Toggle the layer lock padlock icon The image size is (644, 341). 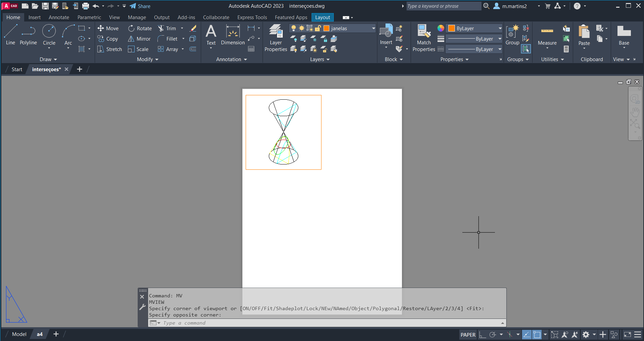tap(318, 29)
